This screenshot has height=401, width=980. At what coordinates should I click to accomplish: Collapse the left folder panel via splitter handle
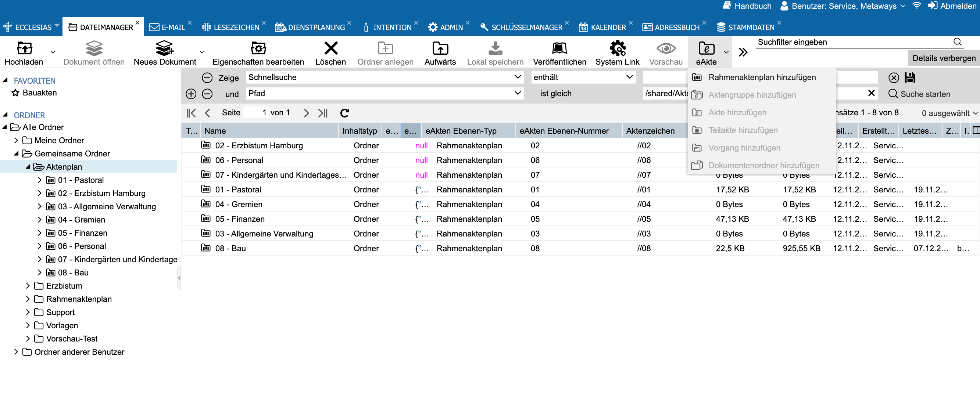179,278
